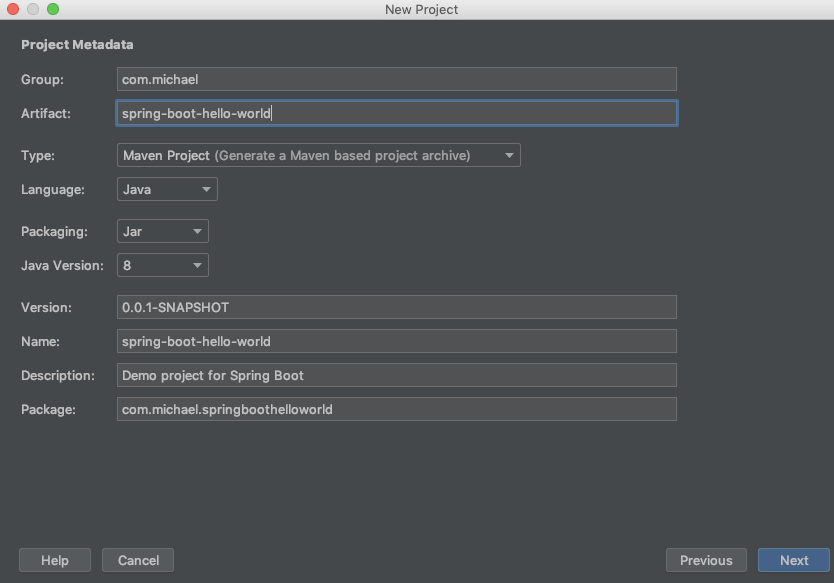This screenshot has width=834, height=583.
Task: Cancel the New Project dialog
Action: point(138,560)
